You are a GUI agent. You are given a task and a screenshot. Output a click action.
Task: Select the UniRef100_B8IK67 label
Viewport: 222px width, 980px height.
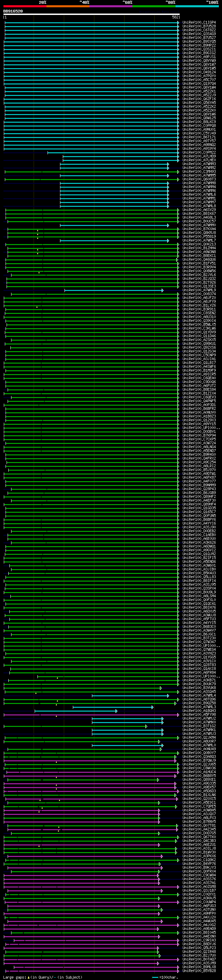click(x=199, y=214)
